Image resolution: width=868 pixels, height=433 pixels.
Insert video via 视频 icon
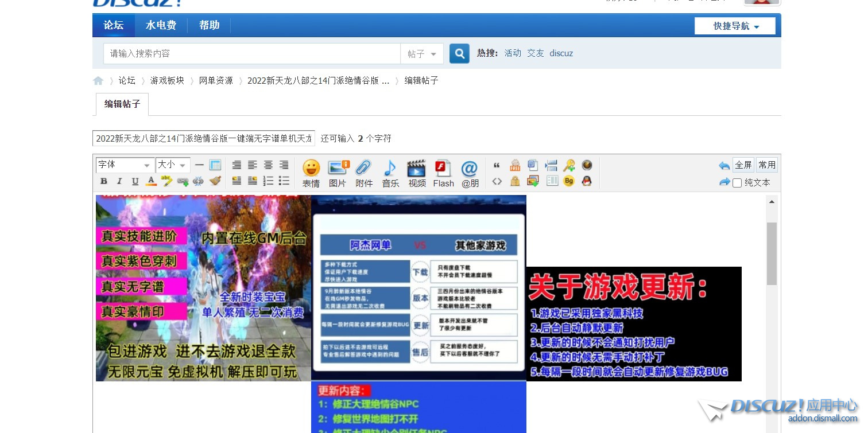click(x=417, y=174)
